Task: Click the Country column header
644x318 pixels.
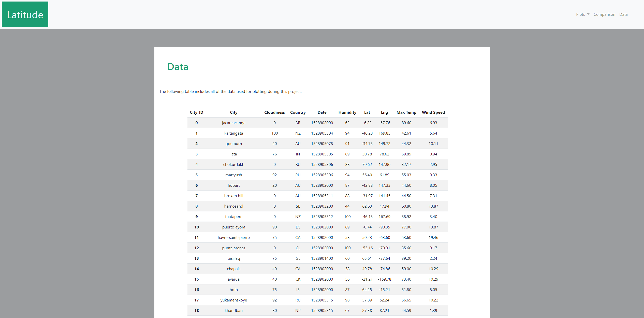Action: pyautogui.click(x=298, y=112)
